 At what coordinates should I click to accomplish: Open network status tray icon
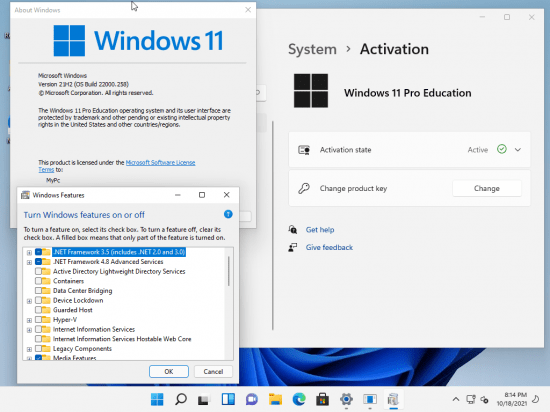(x=471, y=399)
